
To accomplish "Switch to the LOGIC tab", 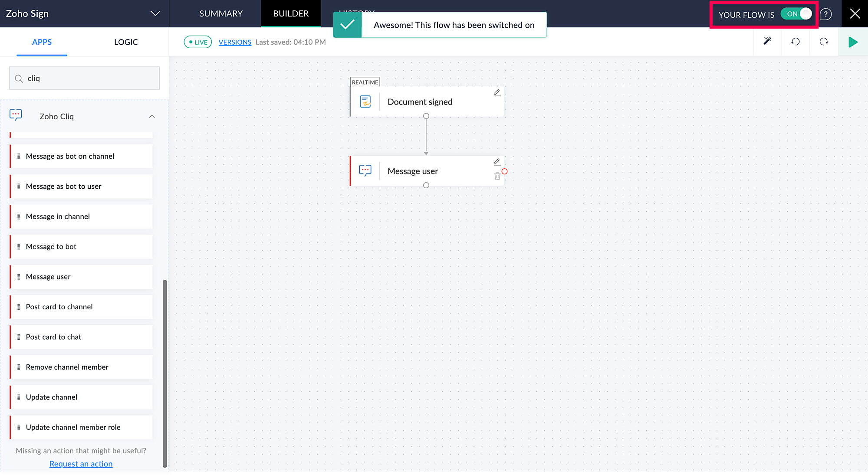I will point(126,42).
